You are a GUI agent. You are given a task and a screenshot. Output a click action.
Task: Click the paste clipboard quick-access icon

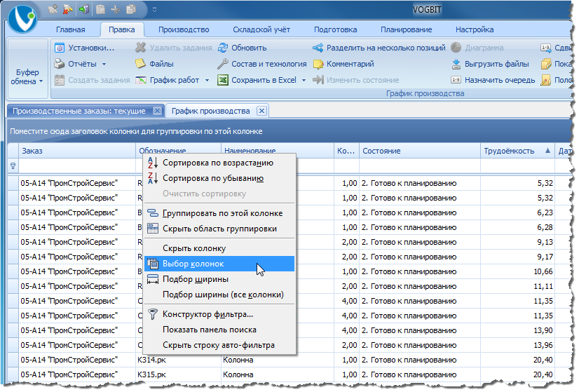[x=100, y=9]
